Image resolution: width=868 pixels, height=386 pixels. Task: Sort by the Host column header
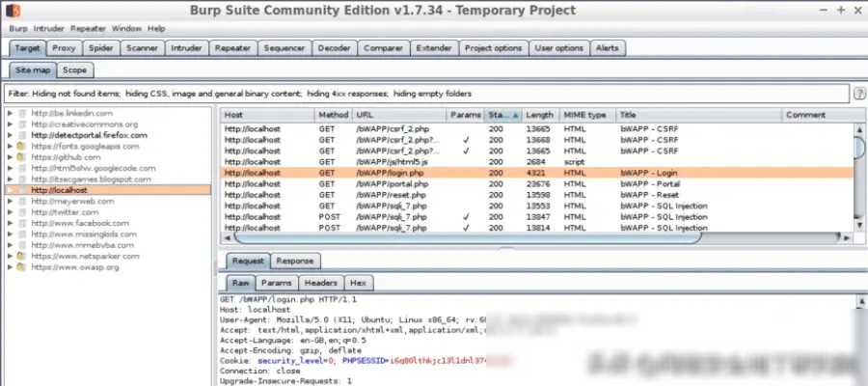(x=267, y=115)
